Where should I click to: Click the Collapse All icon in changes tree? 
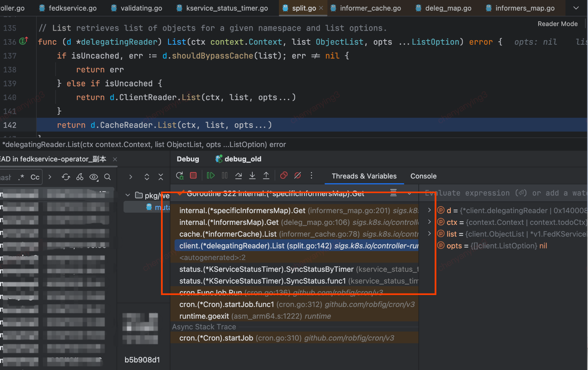[161, 177]
